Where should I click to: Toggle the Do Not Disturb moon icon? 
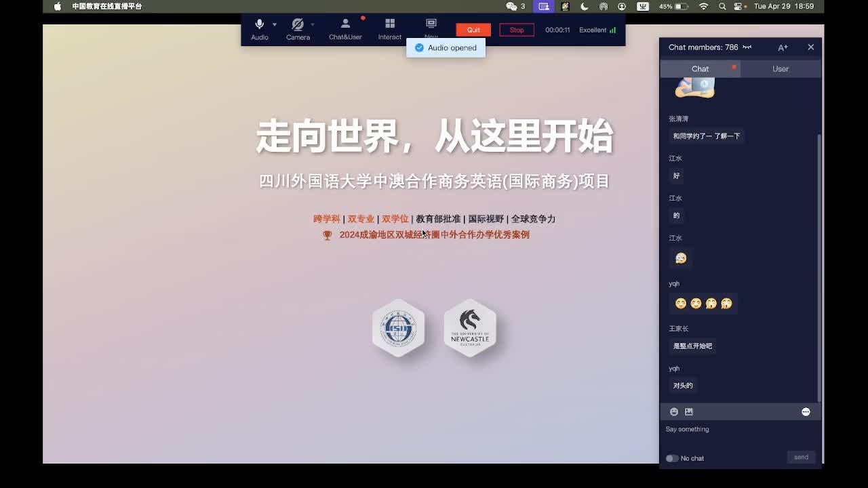point(585,6)
